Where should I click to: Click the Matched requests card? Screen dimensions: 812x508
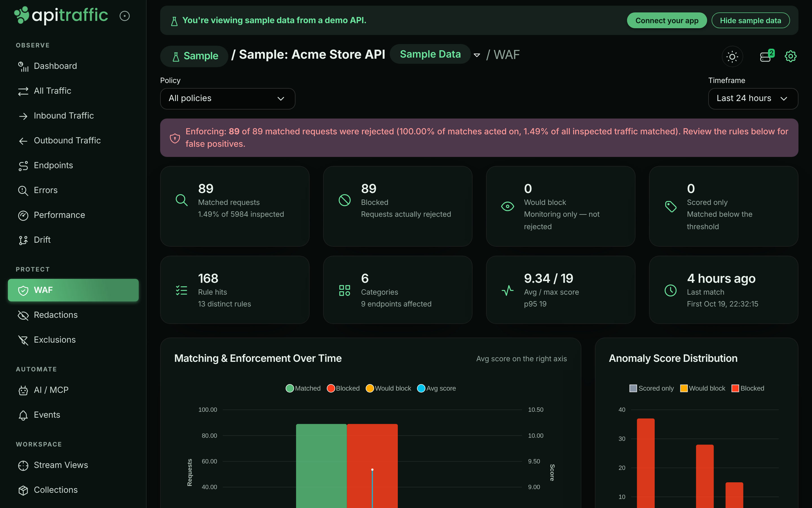(x=235, y=206)
